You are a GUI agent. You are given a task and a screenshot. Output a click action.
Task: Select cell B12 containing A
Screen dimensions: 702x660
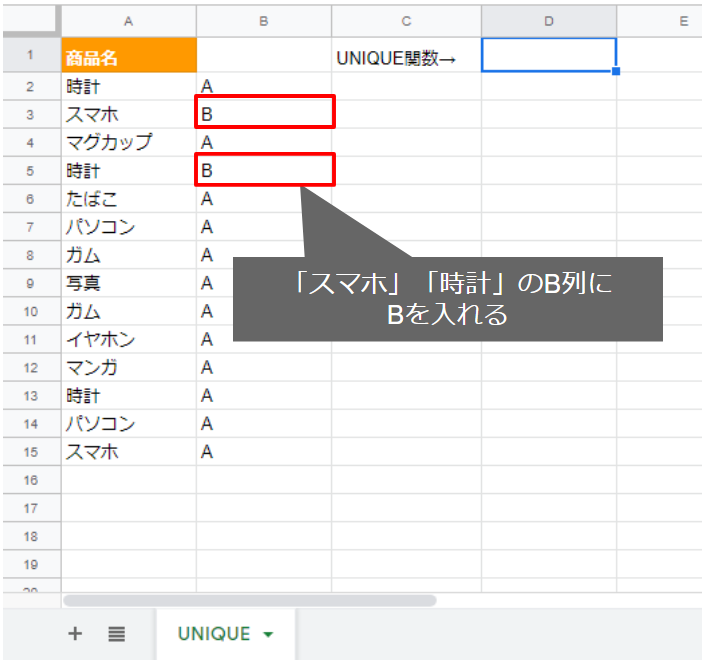(264, 368)
